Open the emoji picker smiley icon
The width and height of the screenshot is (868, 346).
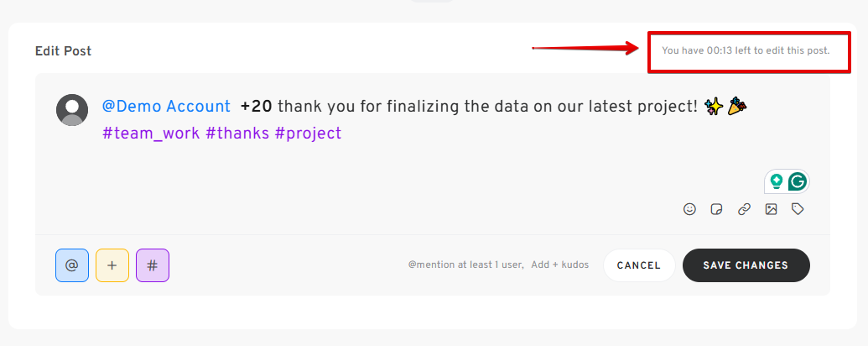coord(689,209)
